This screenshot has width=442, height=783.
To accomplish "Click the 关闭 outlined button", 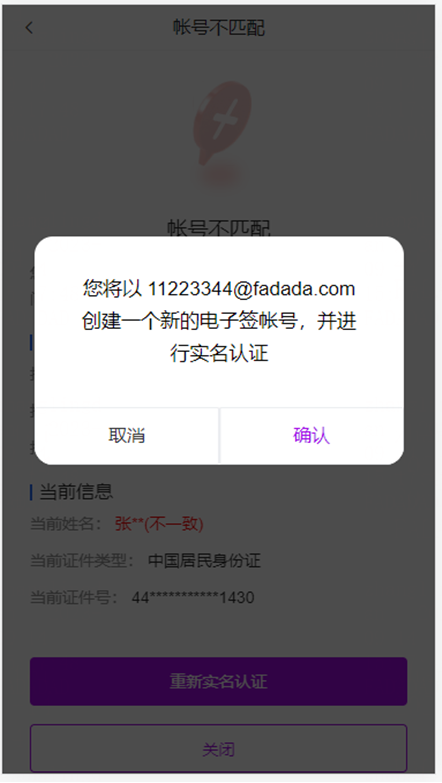I will [219, 749].
